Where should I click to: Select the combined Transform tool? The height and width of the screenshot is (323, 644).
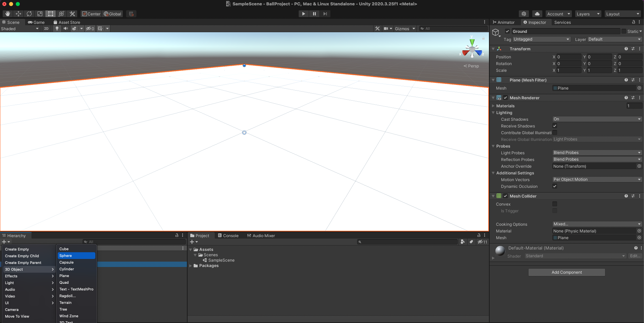[61, 14]
